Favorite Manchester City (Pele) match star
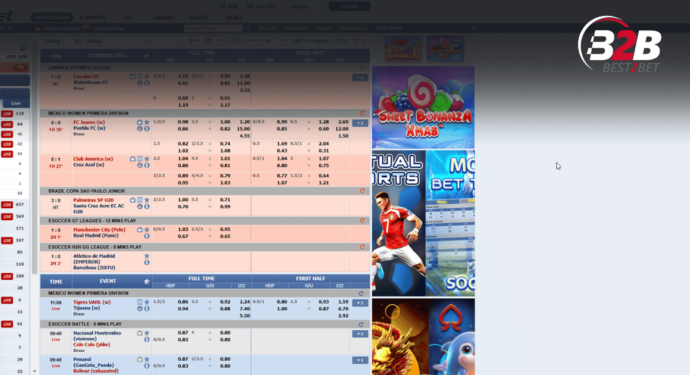Image resolution: width=690 pixels, height=375 pixels. pos(147,230)
